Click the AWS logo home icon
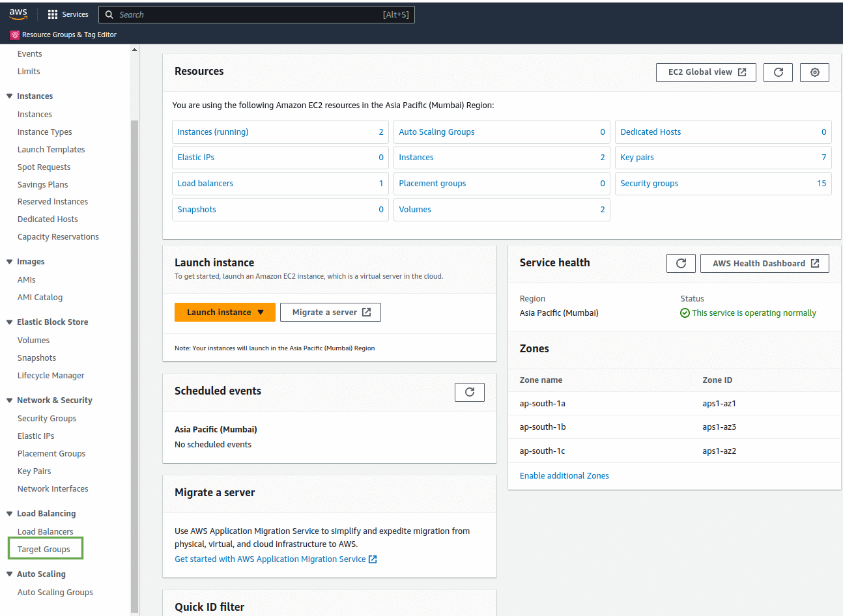Image resolution: width=843 pixels, height=616 pixels. tap(18, 14)
